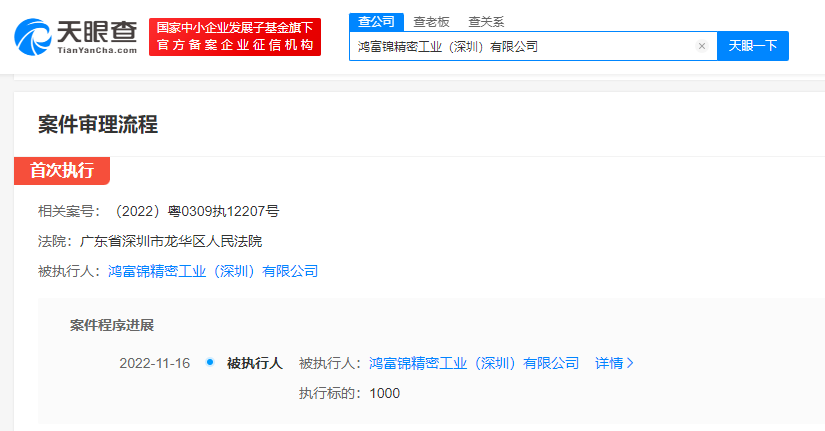
Task: Click the 案件审理流程 heading
Action: click(98, 125)
